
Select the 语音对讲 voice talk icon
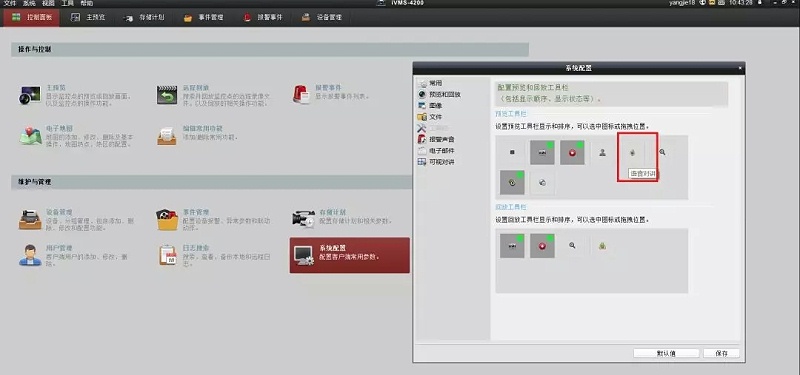coord(633,152)
